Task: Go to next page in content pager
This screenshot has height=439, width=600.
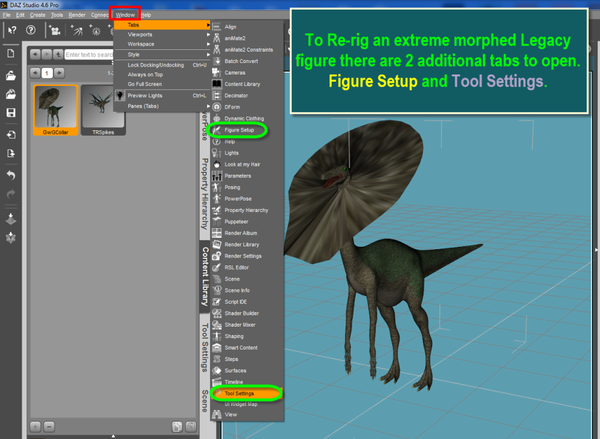Action: pos(59,73)
